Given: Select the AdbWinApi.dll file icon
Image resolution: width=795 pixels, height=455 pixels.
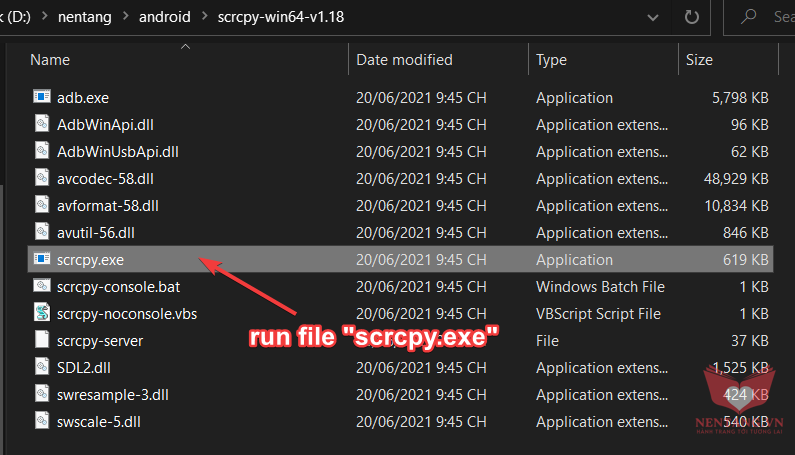Looking at the screenshot, I should coord(41,124).
